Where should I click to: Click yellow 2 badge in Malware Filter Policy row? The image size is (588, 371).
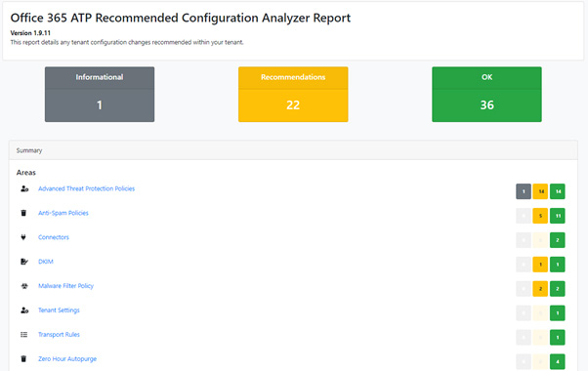(x=540, y=289)
